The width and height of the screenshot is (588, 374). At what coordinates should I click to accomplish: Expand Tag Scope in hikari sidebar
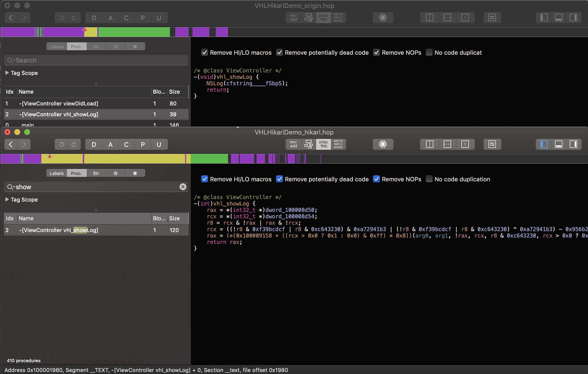(x=7, y=199)
